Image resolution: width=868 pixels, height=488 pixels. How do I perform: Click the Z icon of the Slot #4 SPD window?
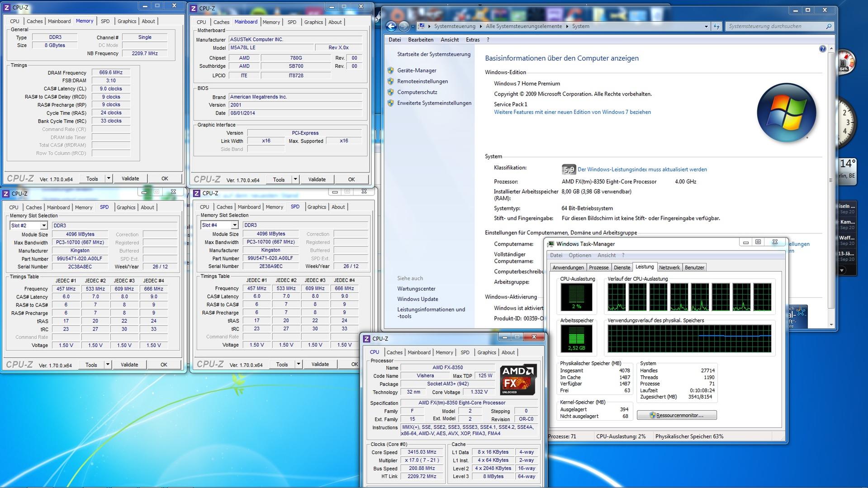pos(197,193)
